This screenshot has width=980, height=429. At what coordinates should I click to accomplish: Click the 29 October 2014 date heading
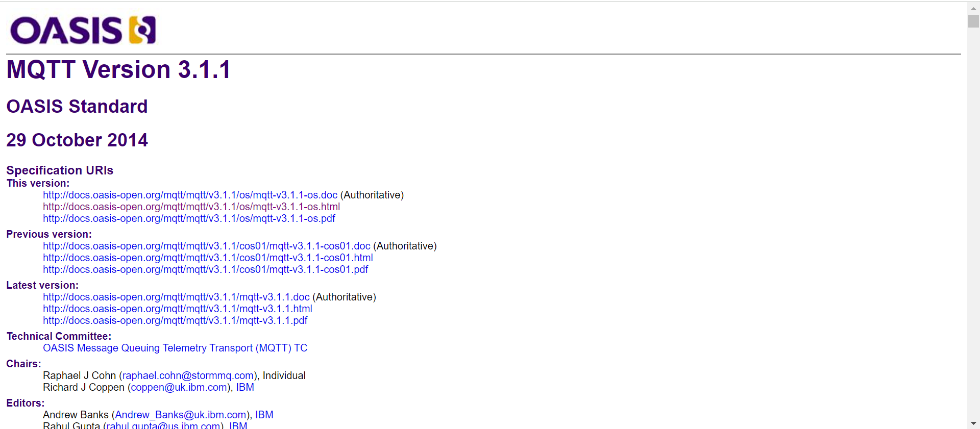77,140
